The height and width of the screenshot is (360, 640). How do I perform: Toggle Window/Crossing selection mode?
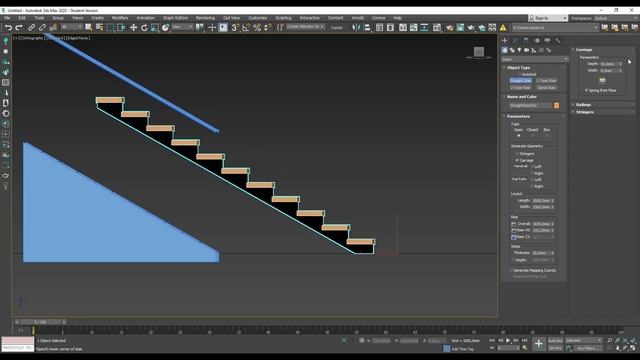[x=121, y=28]
